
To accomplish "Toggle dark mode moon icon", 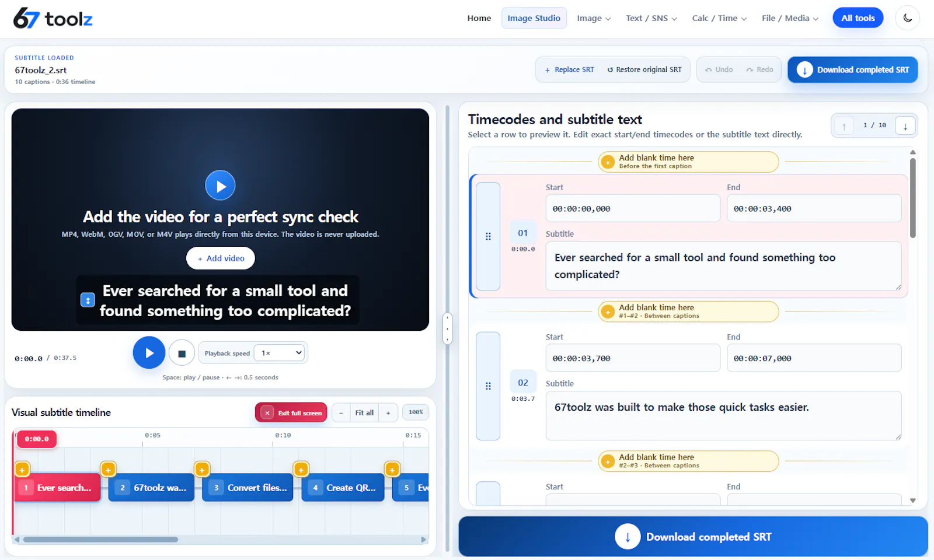I will coord(907,18).
